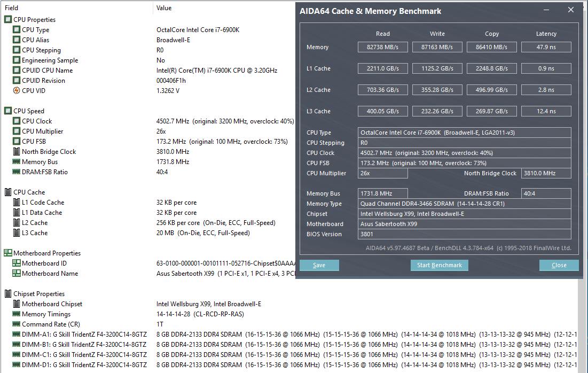Click the CPU Properties group icon
This screenshot has height=373, width=588.
[8, 20]
